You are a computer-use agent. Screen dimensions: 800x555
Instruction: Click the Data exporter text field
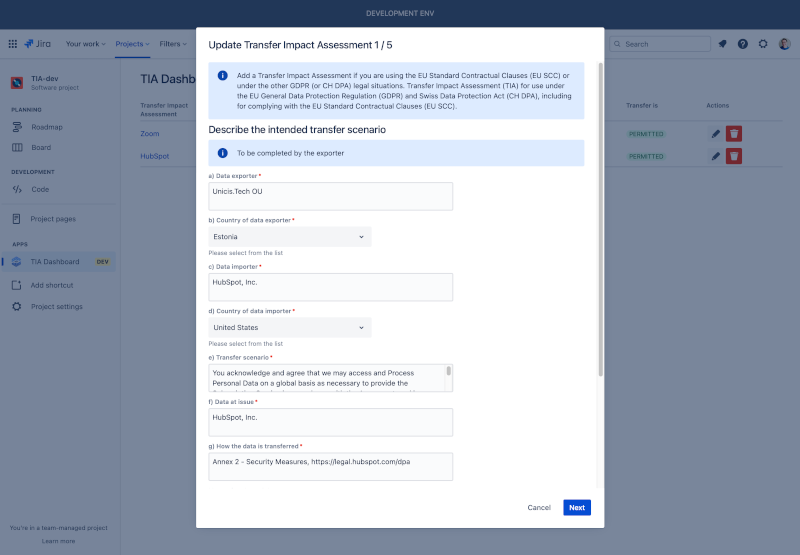coord(331,196)
